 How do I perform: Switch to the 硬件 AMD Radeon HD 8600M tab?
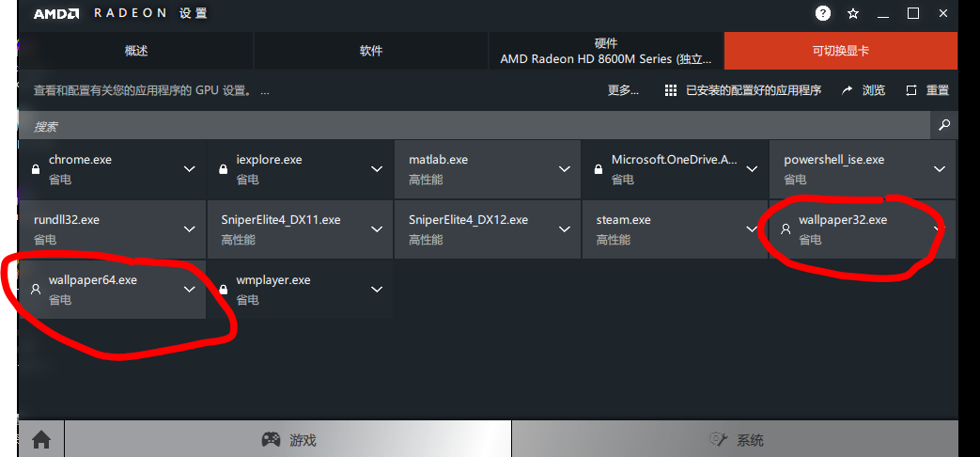click(x=606, y=52)
